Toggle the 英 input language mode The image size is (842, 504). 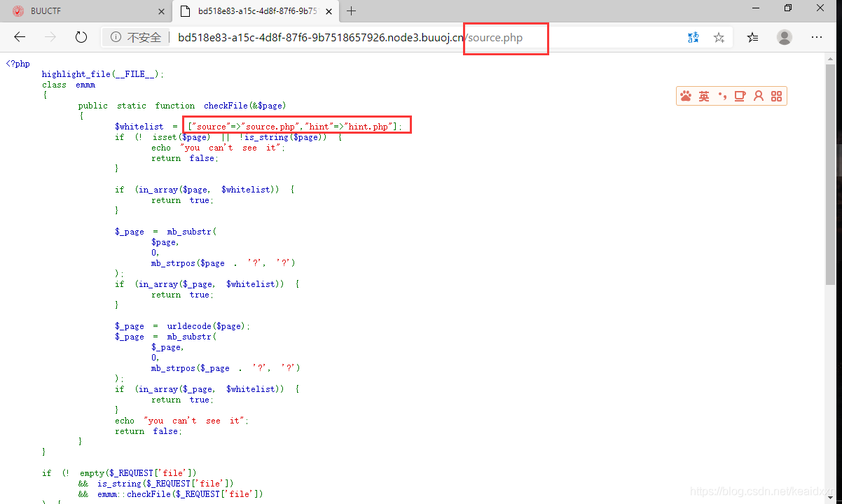[x=704, y=97]
